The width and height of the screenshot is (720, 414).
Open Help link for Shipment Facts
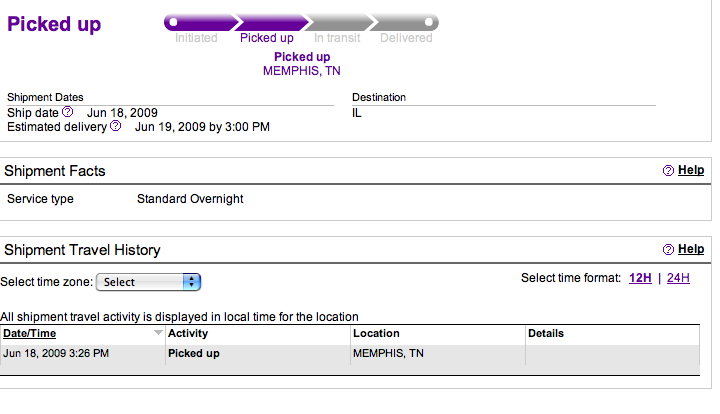[x=691, y=170]
